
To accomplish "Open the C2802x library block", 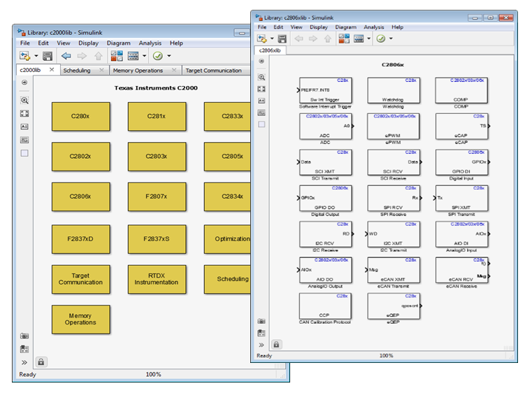I will (81, 157).
